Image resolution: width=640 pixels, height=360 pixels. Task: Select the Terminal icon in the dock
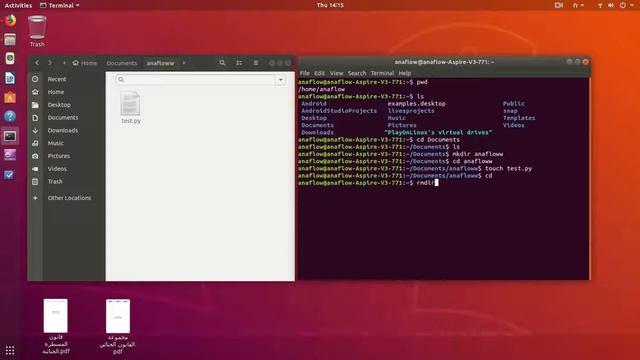click(x=10, y=136)
